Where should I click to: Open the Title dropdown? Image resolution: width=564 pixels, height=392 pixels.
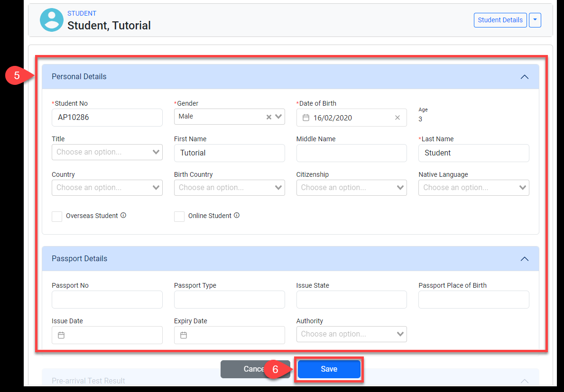point(107,152)
